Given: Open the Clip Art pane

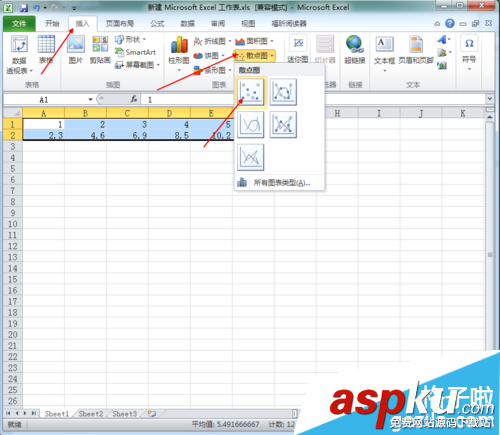Looking at the screenshot, I should click(100, 49).
